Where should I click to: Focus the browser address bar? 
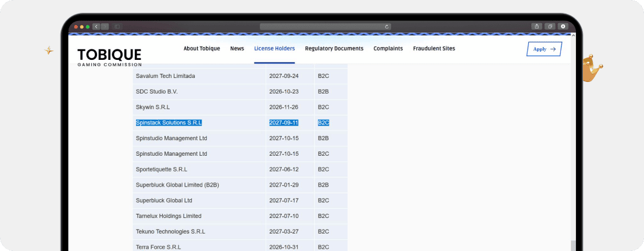pyautogui.click(x=325, y=27)
